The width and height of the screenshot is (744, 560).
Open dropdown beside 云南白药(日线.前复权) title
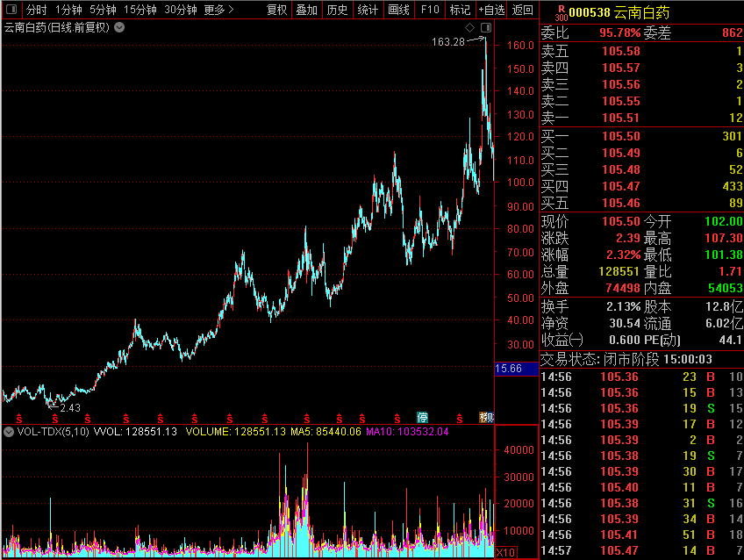[x=119, y=27]
